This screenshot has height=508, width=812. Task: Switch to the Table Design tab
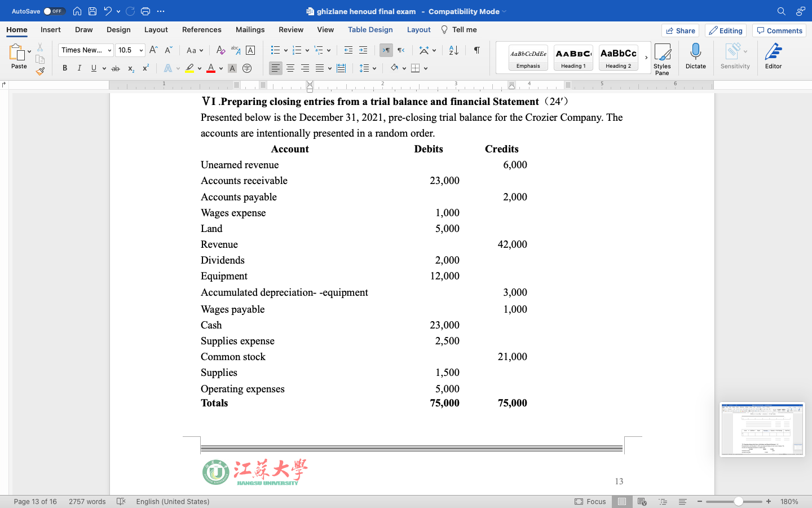(x=370, y=29)
